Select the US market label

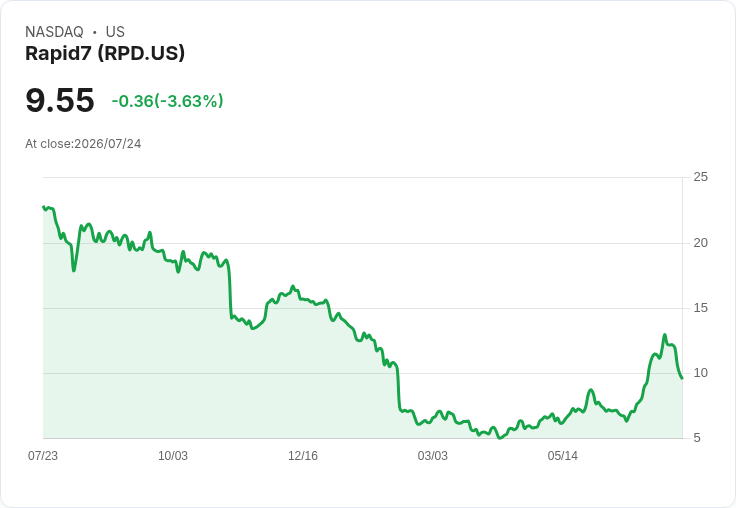click(x=115, y=32)
